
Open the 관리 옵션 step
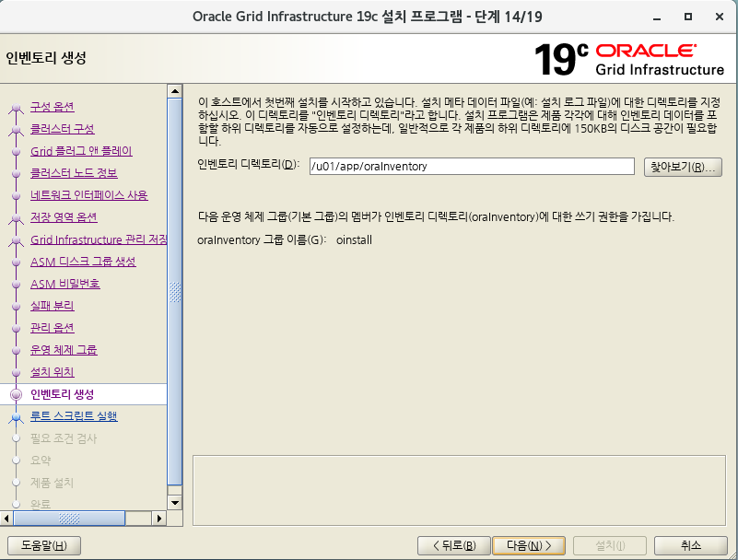53,328
